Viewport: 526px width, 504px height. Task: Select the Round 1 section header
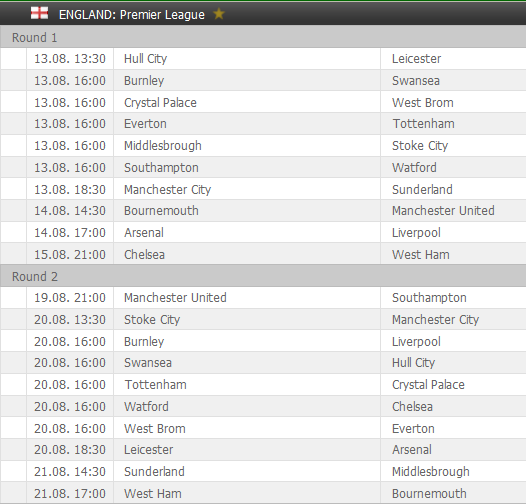[x=263, y=37]
